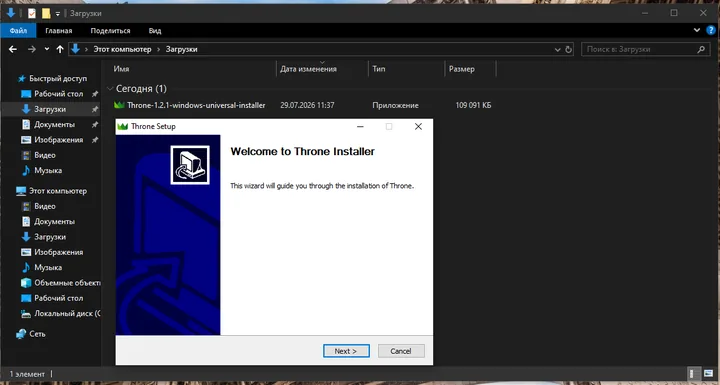
Task: Click the Этот компьютер monitor icon
Action: click(x=21, y=191)
